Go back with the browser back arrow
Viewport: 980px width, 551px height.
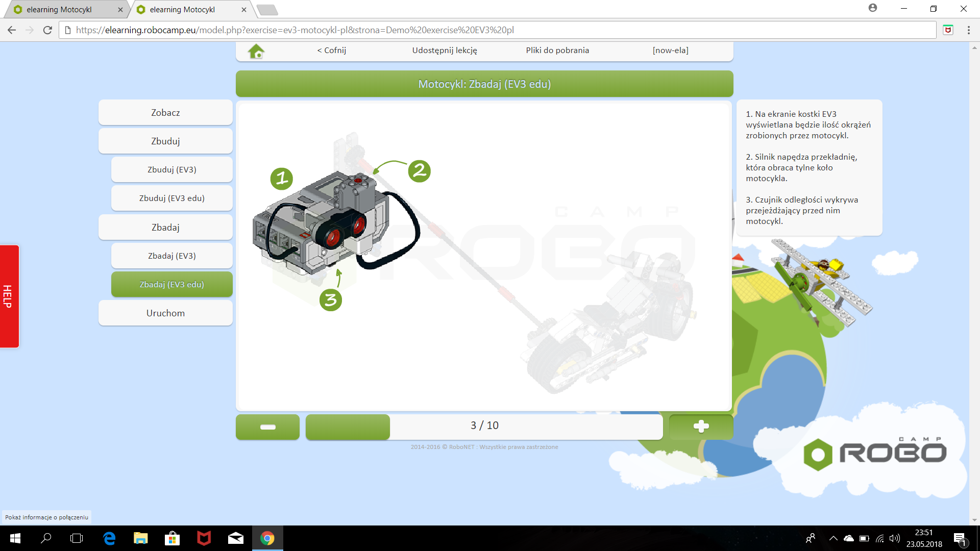click(x=12, y=30)
